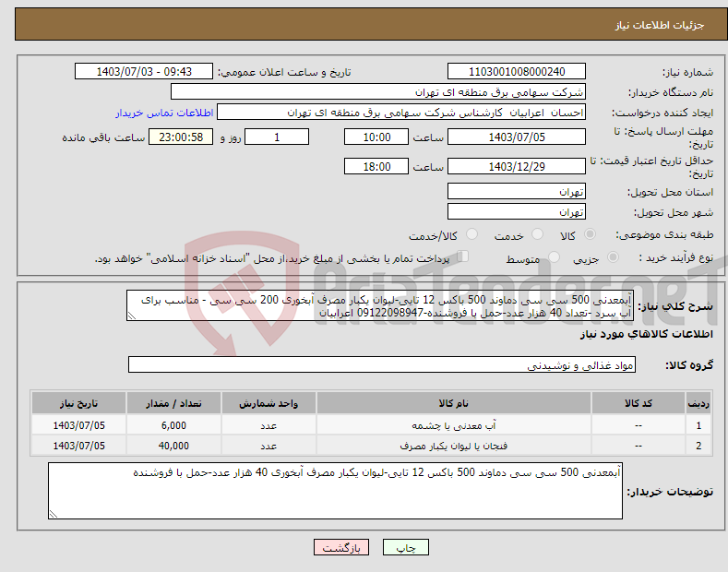Screen dimensions: 728x572
Task: Click the validity time 18:00 field
Action: pyautogui.click(x=376, y=166)
